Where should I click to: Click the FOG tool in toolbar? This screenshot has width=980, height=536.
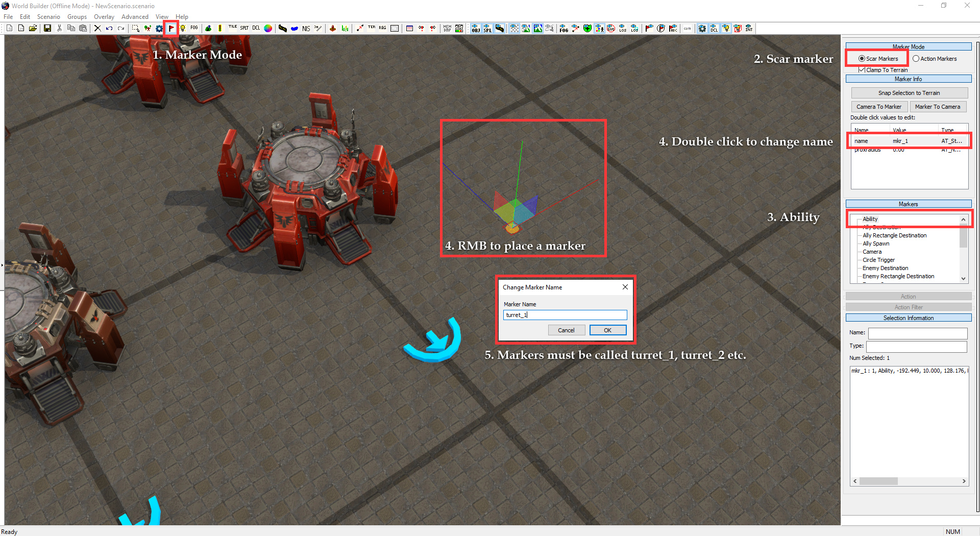pos(194,29)
